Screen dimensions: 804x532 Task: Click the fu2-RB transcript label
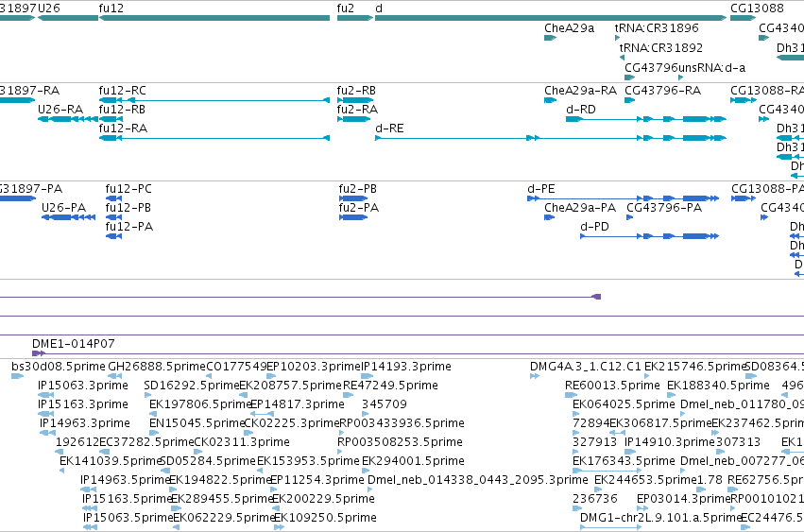click(356, 91)
